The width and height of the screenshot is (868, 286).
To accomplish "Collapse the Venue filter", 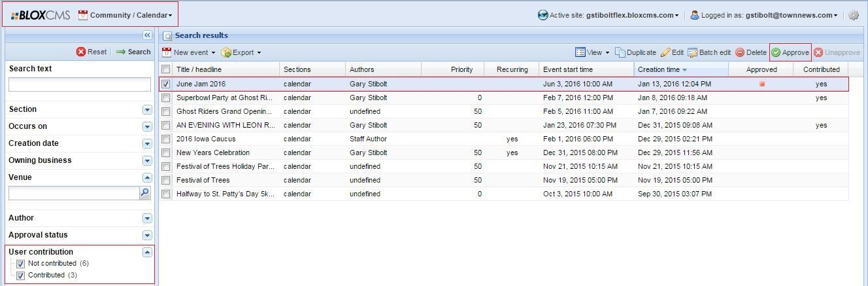I will pos(147,177).
